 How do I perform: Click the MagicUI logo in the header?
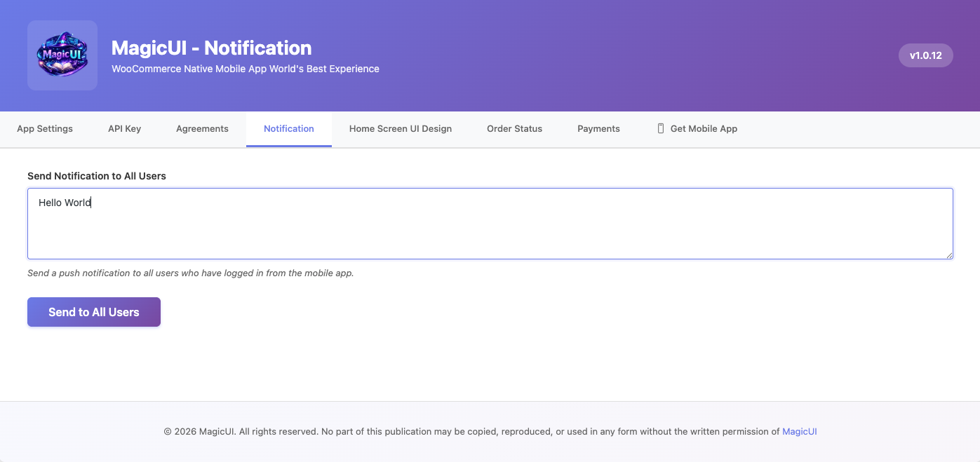[62, 55]
